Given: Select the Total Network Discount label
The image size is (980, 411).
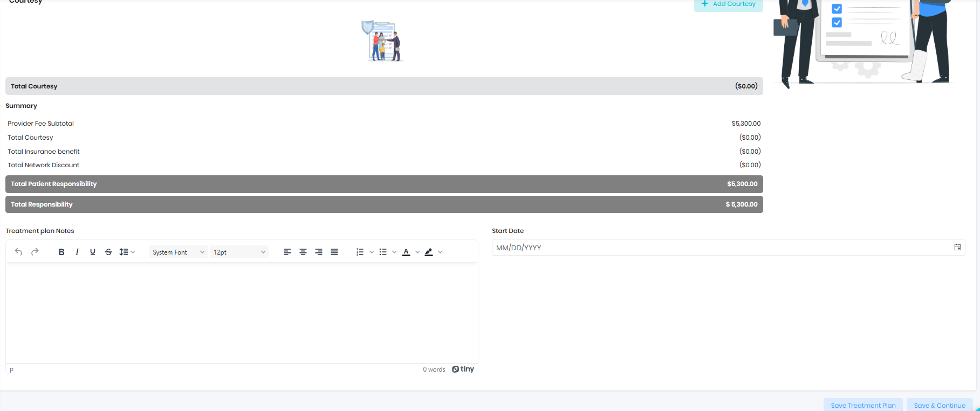Looking at the screenshot, I should tap(43, 165).
